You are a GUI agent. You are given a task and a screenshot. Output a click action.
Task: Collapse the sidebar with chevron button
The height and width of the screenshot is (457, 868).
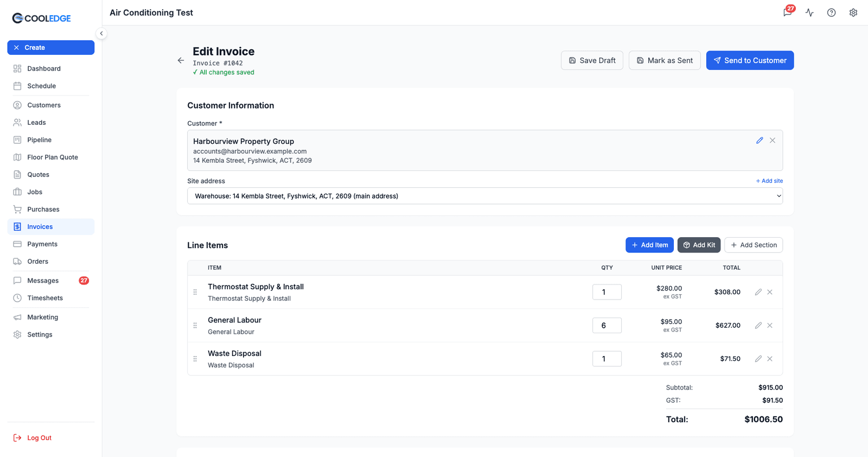(101, 34)
